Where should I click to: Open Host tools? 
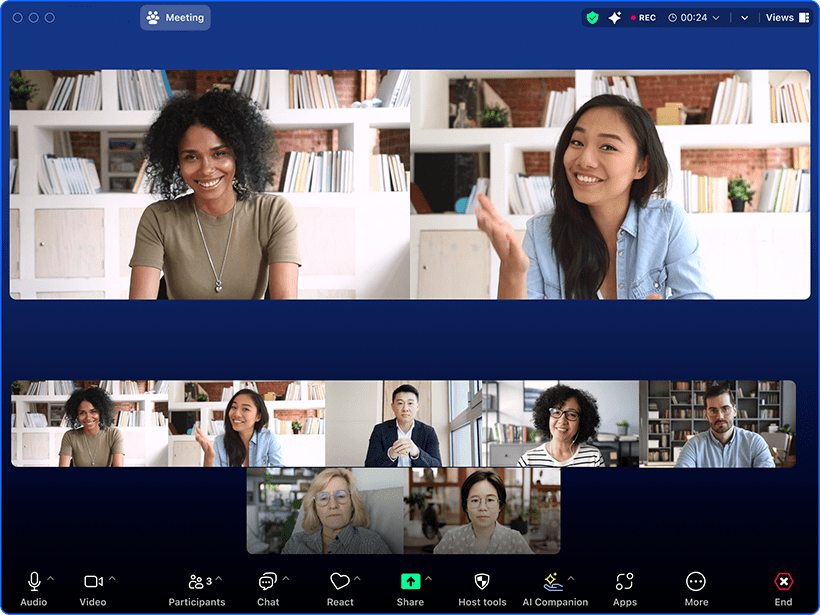point(482,580)
